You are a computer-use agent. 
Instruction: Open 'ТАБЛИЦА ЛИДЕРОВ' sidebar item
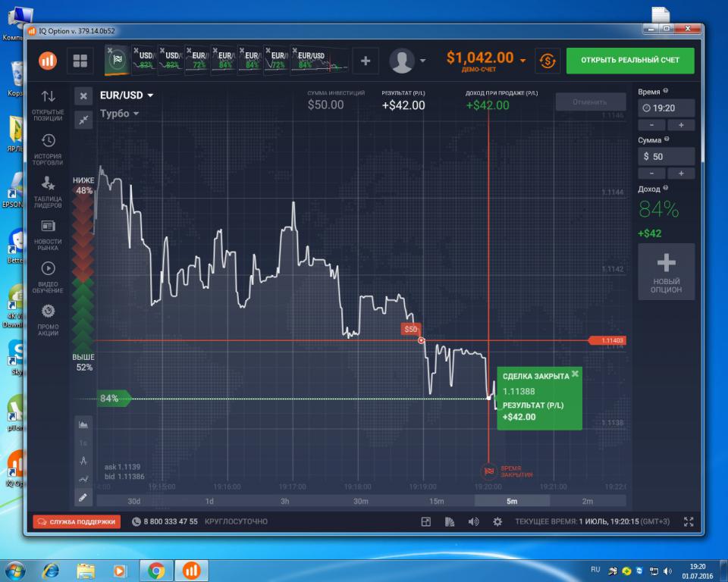point(48,192)
